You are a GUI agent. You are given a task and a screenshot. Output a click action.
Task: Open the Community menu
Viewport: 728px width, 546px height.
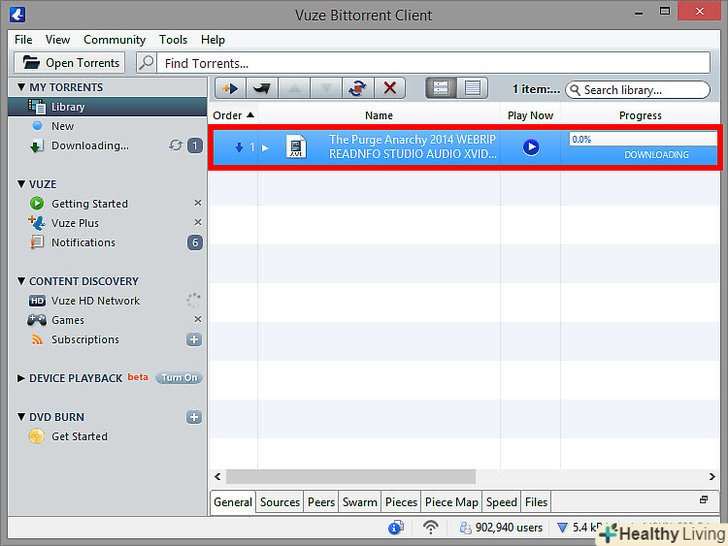(114, 40)
